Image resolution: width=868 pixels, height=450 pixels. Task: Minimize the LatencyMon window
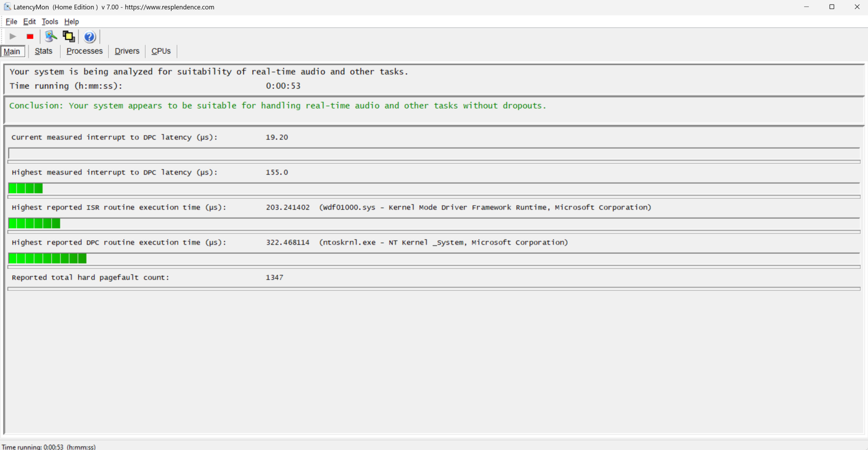point(807,7)
